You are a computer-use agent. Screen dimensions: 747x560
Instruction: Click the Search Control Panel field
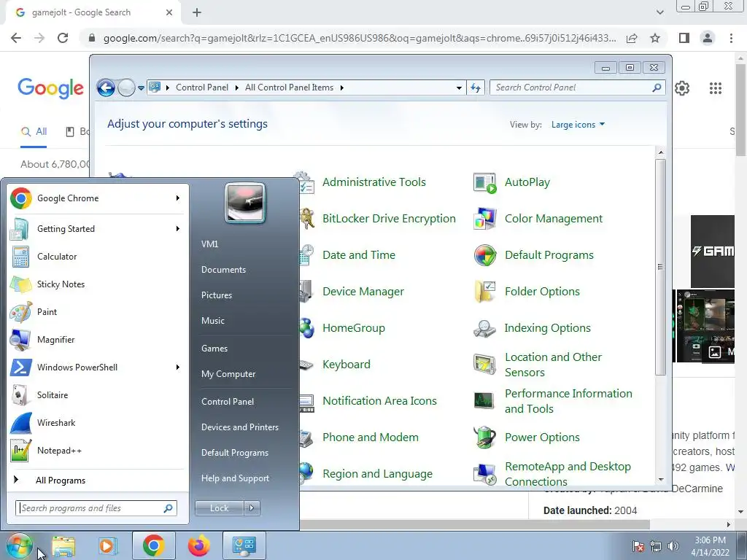pos(576,87)
